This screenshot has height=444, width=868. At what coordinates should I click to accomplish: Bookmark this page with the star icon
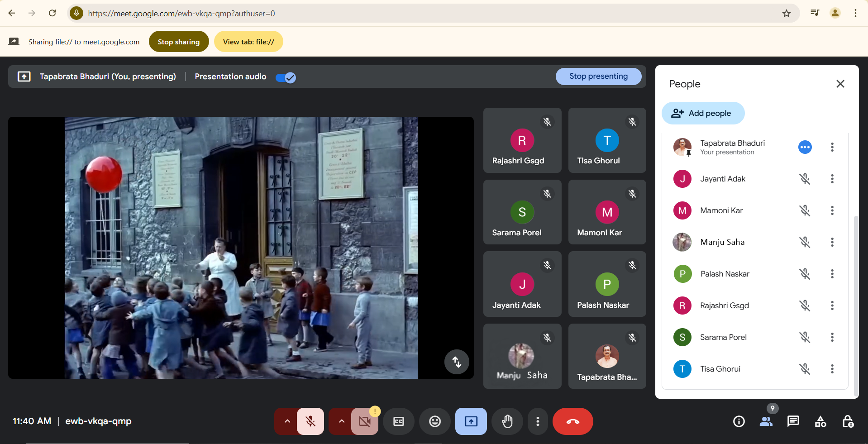click(x=787, y=13)
